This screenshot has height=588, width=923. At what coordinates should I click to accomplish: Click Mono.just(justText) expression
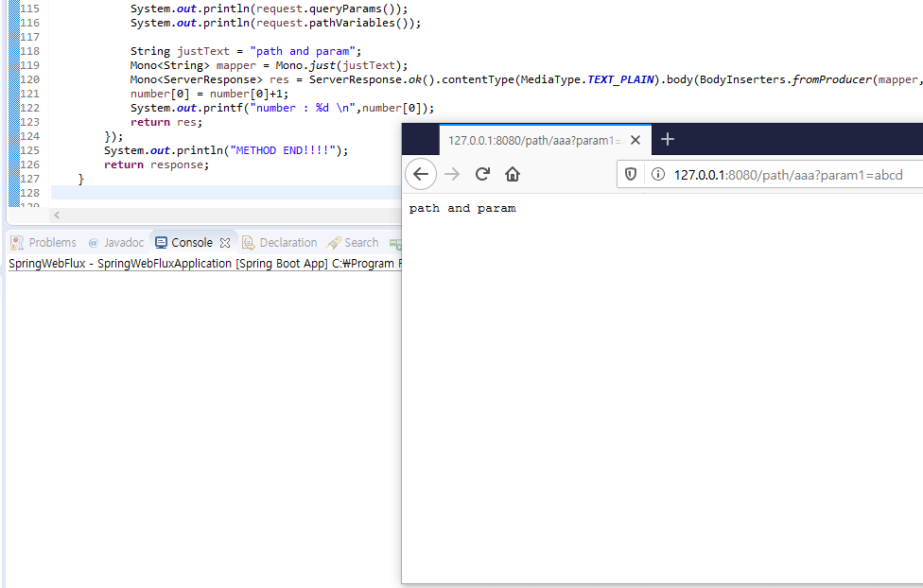coord(338,65)
